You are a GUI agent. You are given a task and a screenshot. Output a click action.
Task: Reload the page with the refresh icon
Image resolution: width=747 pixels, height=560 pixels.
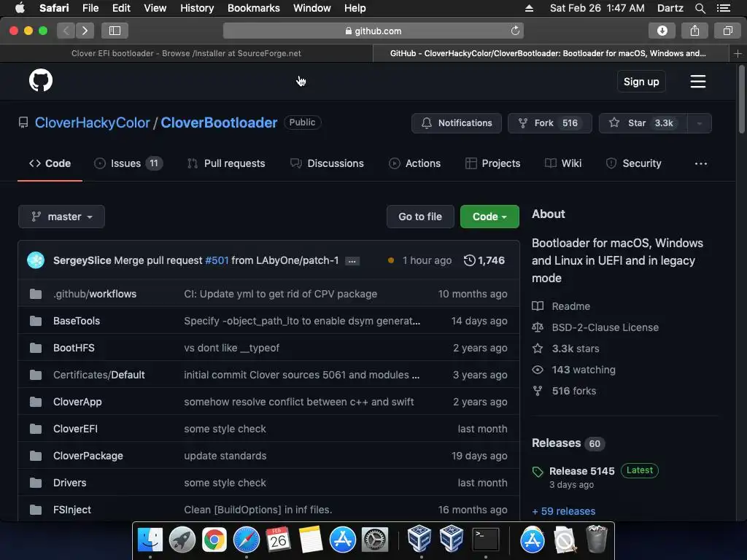pyautogui.click(x=515, y=31)
